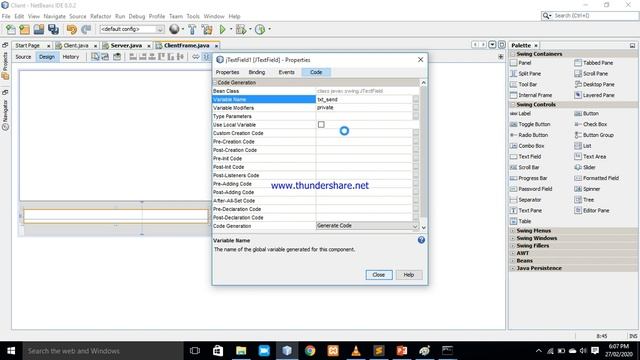This screenshot has width=640, height=360.
Task: Collapse the Swing Containers palette category
Action: coord(513,54)
